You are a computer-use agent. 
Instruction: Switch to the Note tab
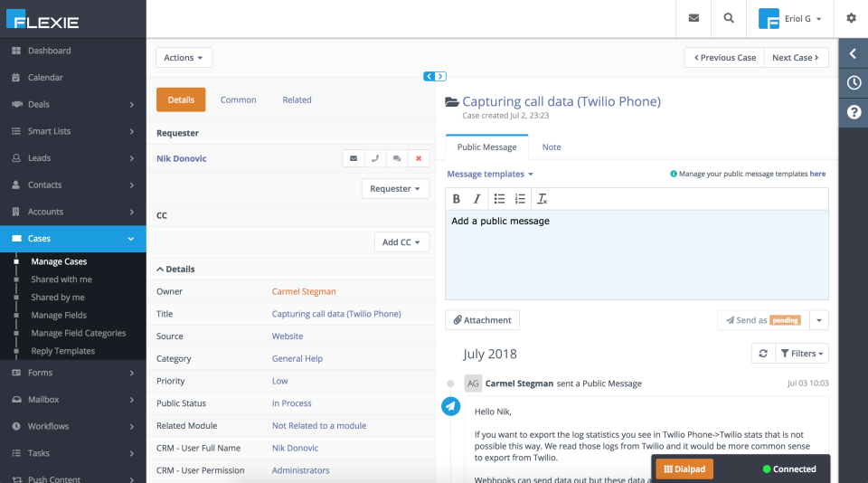pos(552,147)
